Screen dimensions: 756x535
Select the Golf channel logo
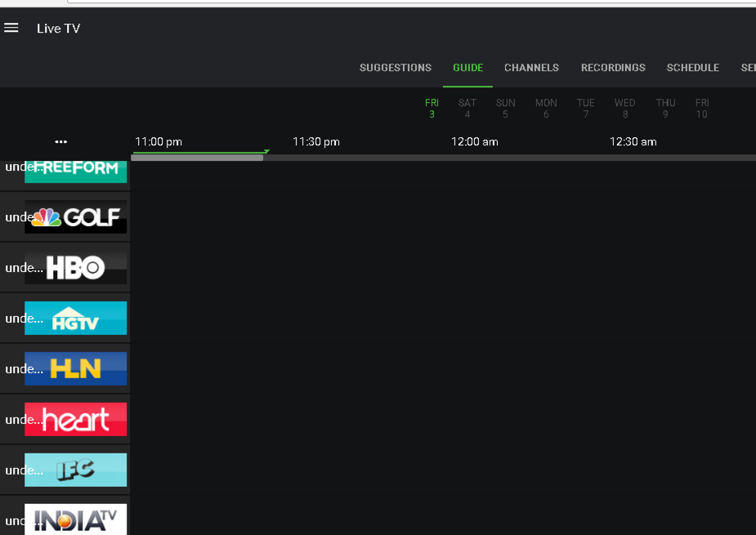point(76,217)
